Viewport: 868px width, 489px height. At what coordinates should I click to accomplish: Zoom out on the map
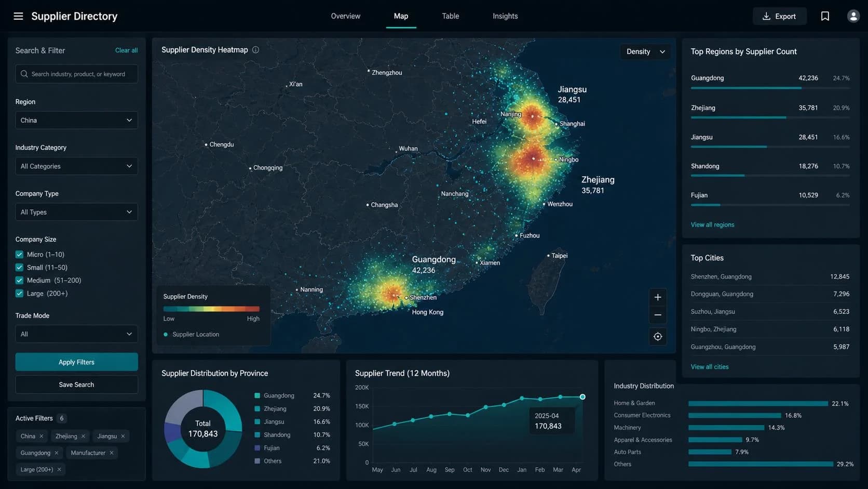point(658,315)
